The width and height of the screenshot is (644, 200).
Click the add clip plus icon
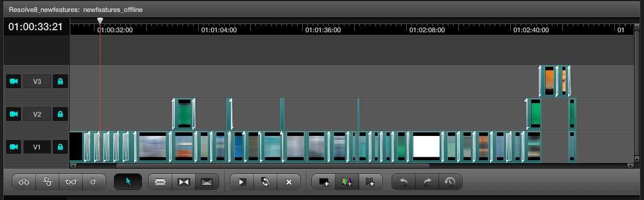tap(324, 182)
